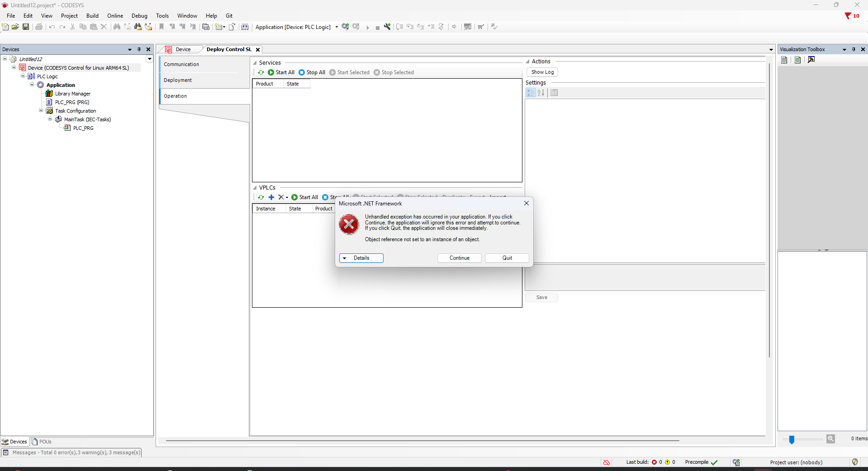This screenshot has width=868, height=471.
Task: Toggle Alphabetical sort in Settings toolbar
Action: (x=541, y=93)
